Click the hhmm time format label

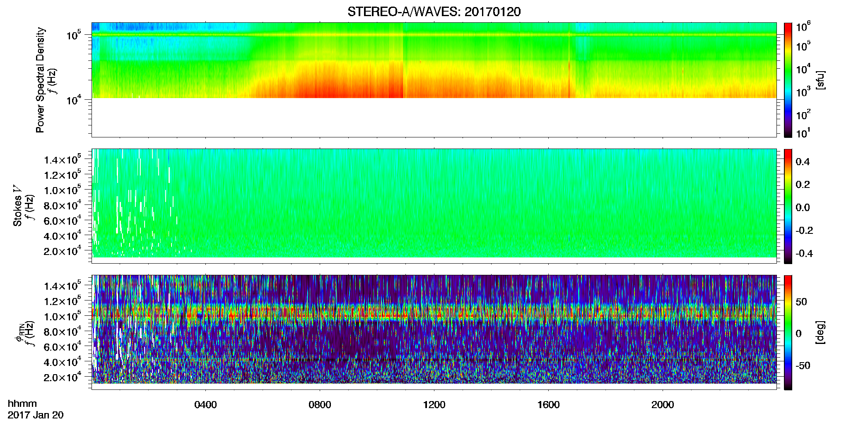pos(22,404)
